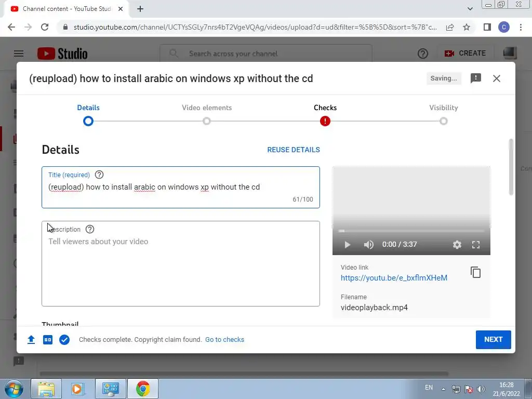Focus the Description text area
532x399 pixels.
(x=180, y=263)
